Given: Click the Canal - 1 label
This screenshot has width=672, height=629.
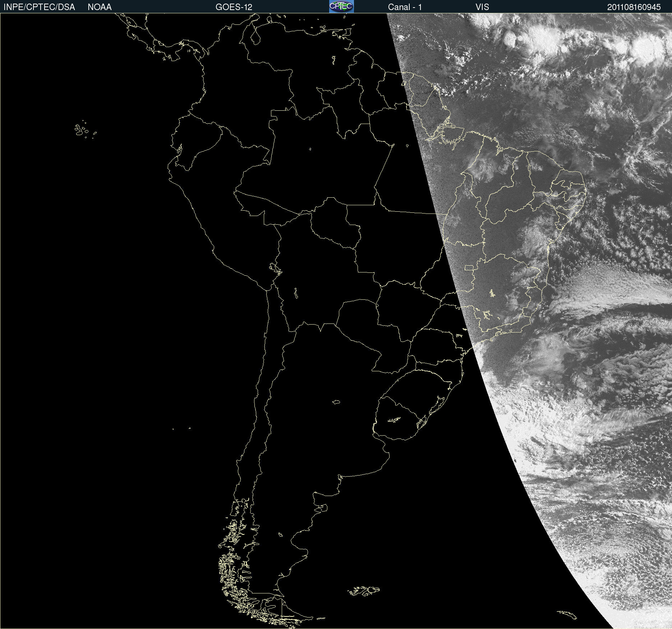Looking at the screenshot, I should (405, 7).
